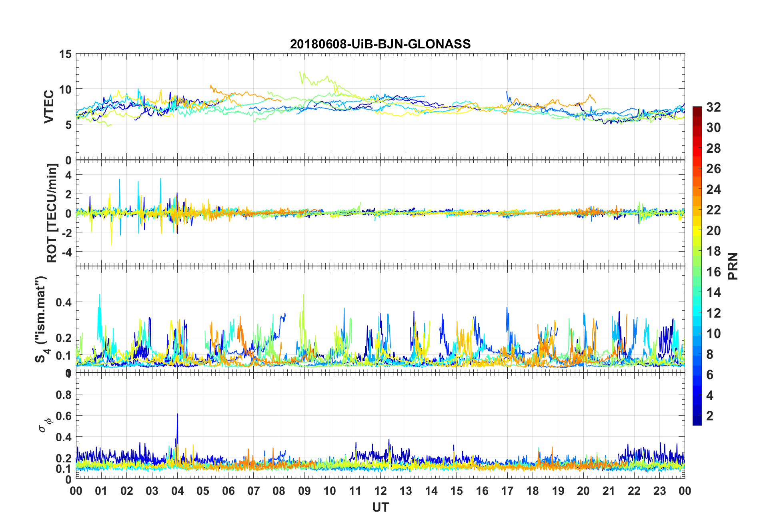
Task: Click the yellow colorbar section near 20
Action: (697, 231)
